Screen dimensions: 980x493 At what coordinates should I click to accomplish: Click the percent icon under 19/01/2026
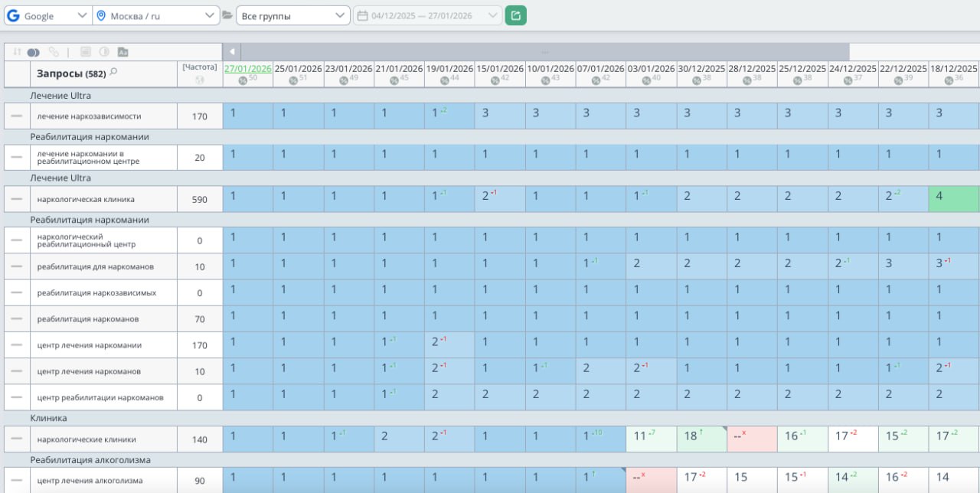pyautogui.click(x=445, y=80)
